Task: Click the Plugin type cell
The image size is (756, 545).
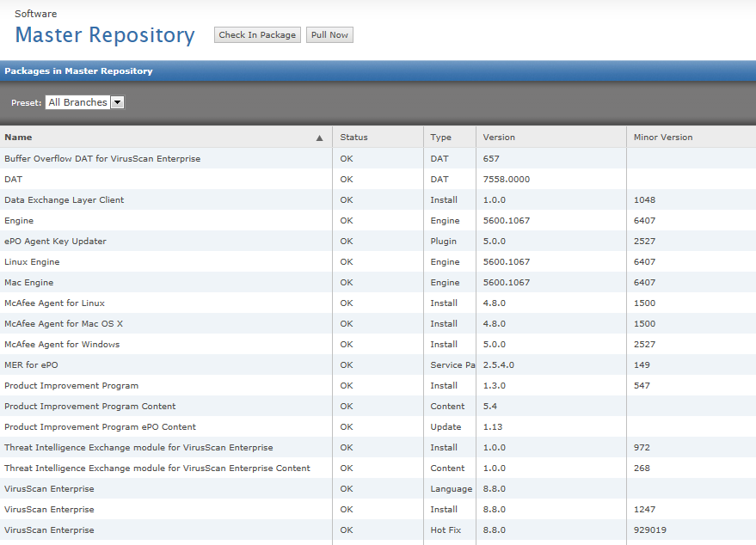Action: [444, 242]
